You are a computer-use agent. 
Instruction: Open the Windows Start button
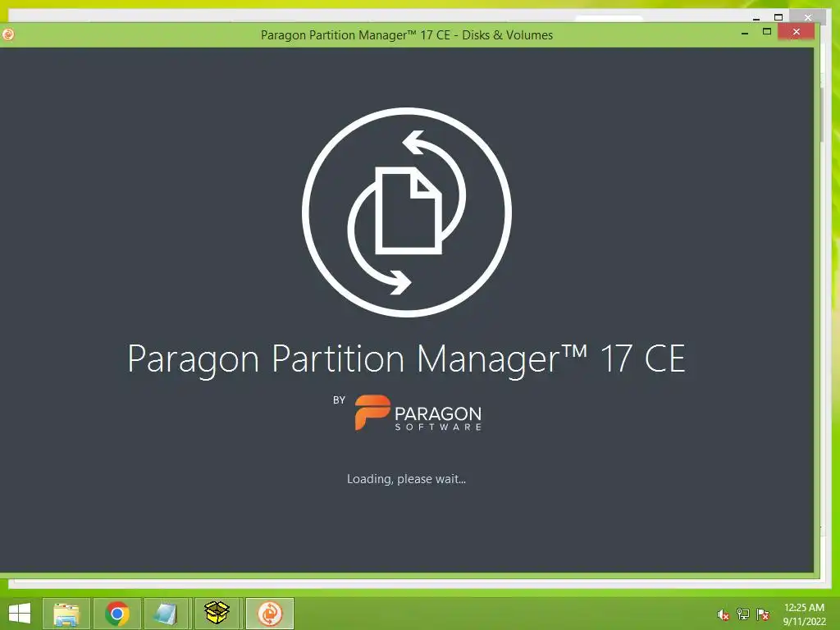click(x=20, y=614)
